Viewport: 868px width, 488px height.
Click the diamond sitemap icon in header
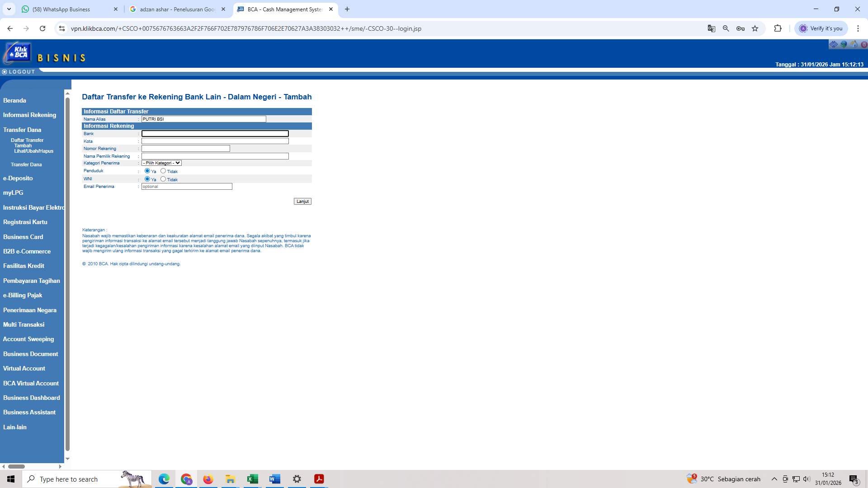point(834,44)
